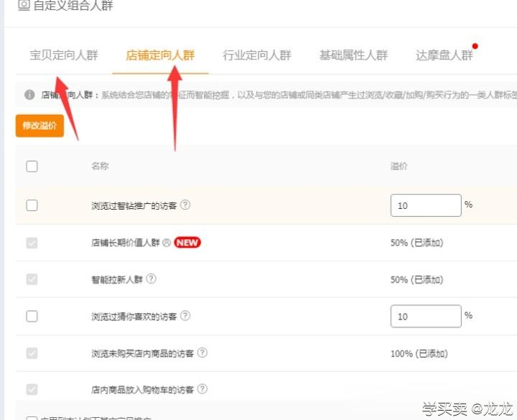Click the 自定义组合人群 heading text

(x=73, y=5)
